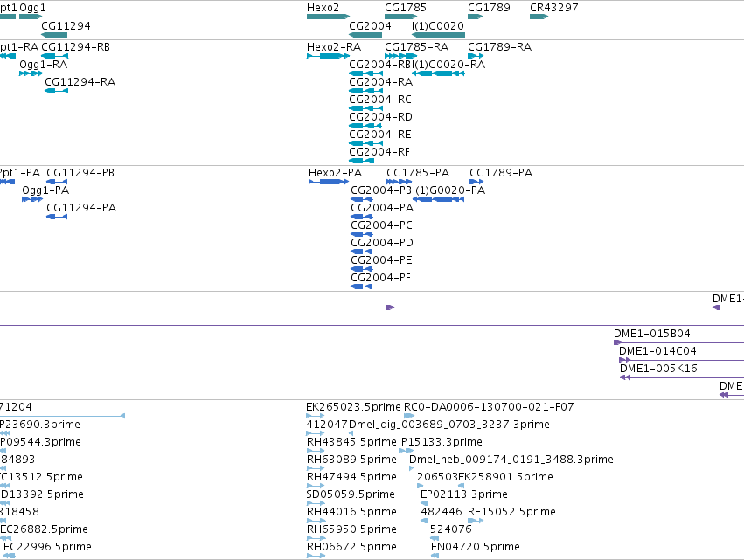Click transcript CG2004-RA label
Screen dimensions: 744x560
[380, 82]
